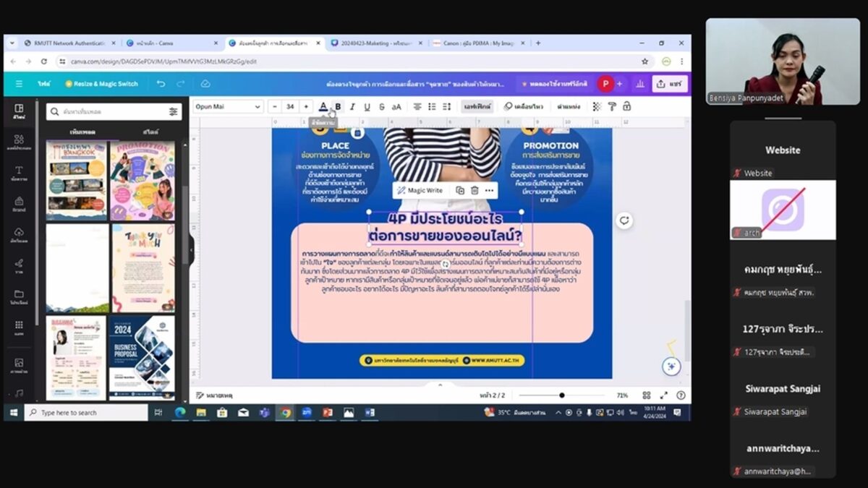The width and height of the screenshot is (868, 488).
Task: Open the profile avatar P
Action: [605, 84]
